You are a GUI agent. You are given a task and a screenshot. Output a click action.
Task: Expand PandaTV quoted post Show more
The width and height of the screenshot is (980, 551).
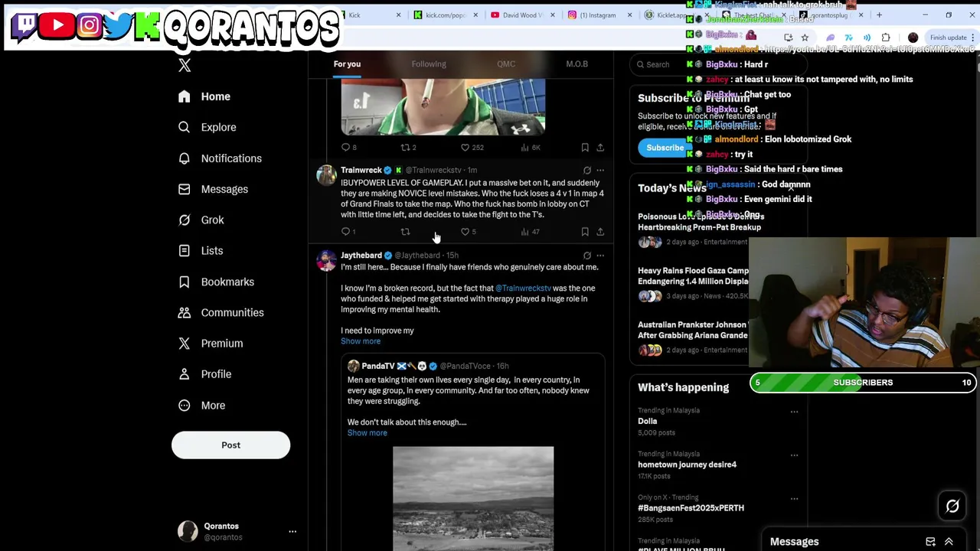pyautogui.click(x=367, y=433)
